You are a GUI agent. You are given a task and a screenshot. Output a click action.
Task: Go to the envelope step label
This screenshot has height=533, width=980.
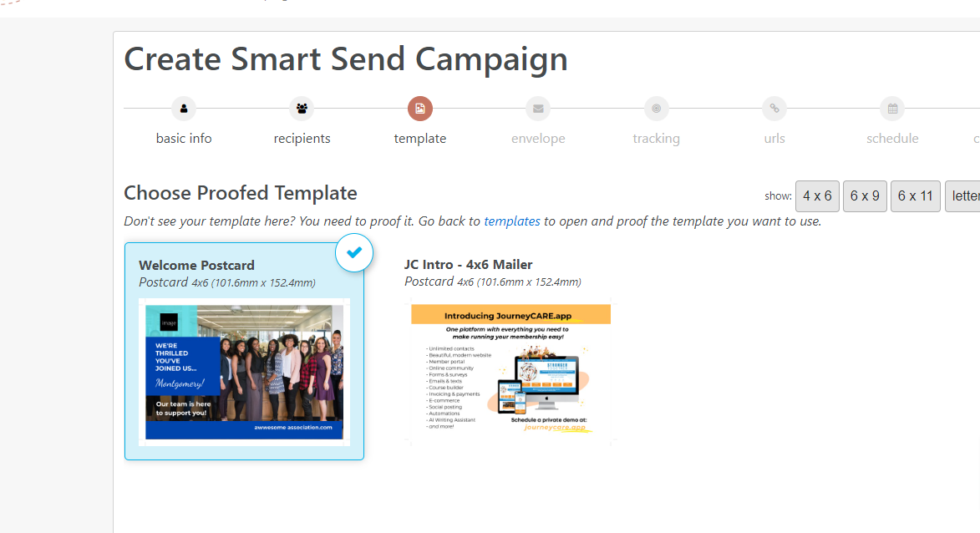click(x=538, y=139)
